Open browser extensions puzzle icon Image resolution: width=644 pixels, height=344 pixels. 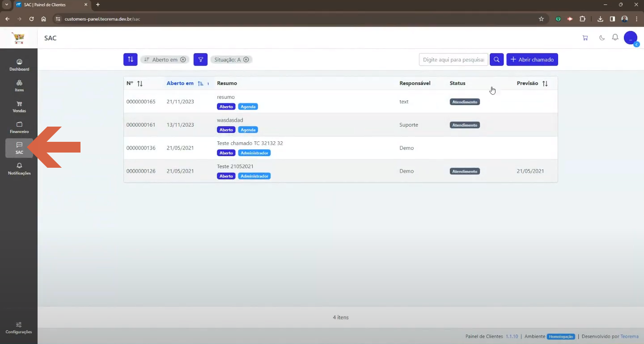pyautogui.click(x=582, y=19)
